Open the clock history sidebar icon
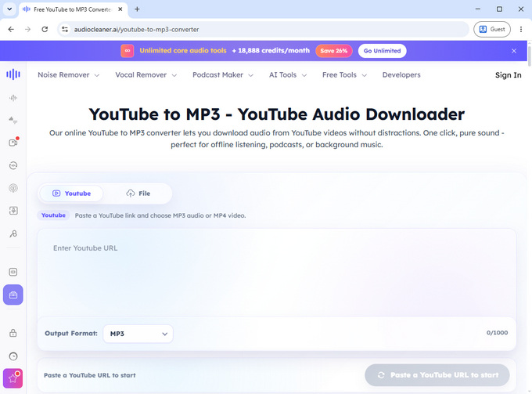532x394 pixels. (x=13, y=356)
